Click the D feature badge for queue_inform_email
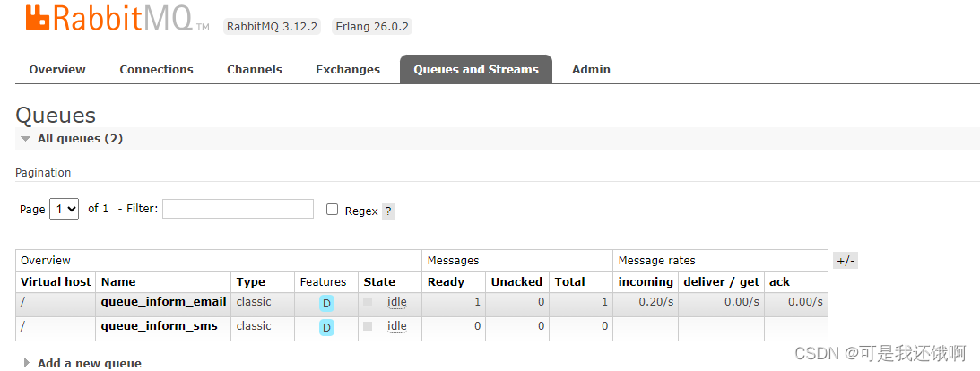Image resolution: width=980 pixels, height=371 pixels. (326, 304)
